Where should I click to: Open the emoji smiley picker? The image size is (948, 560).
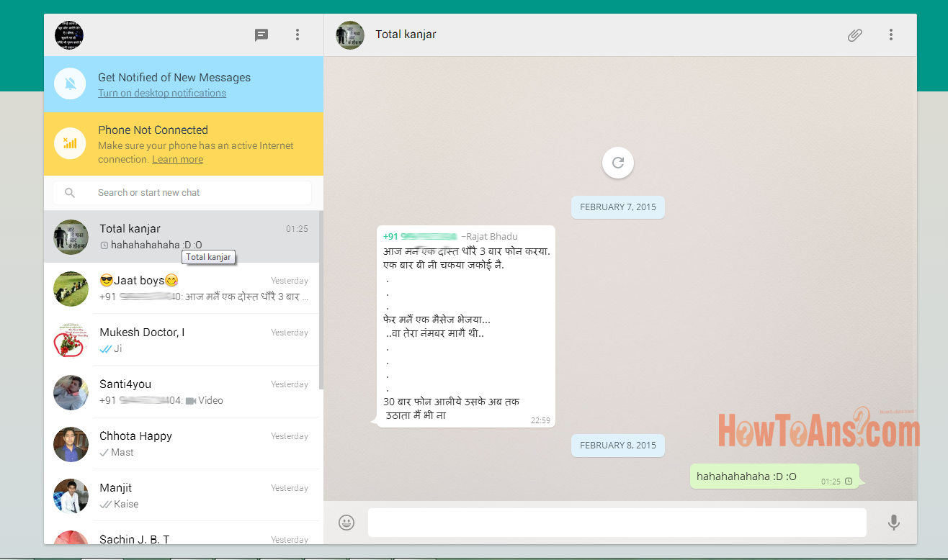[346, 523]
